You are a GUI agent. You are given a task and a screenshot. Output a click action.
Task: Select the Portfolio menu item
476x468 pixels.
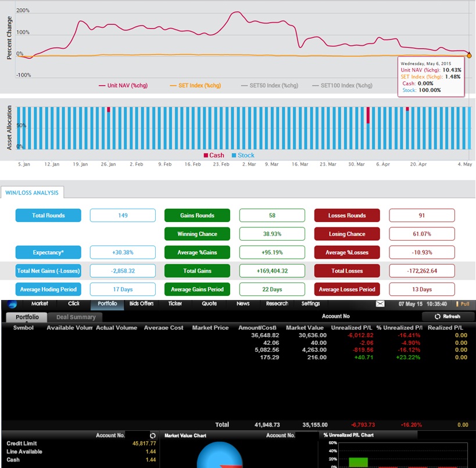pos(107,303)
